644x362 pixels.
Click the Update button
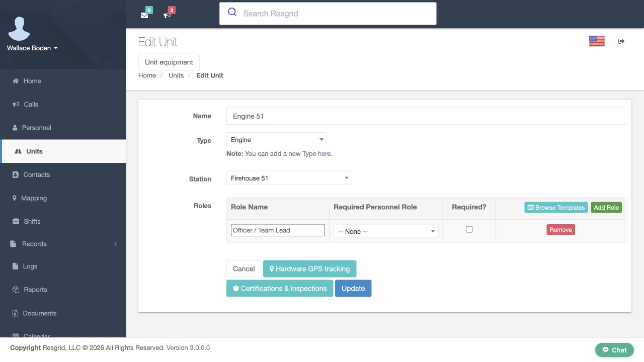[x=353, y=289]
